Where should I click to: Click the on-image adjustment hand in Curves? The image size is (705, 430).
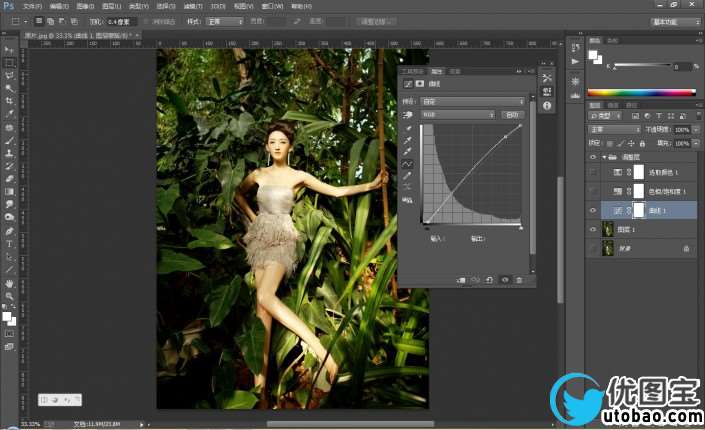407,115
